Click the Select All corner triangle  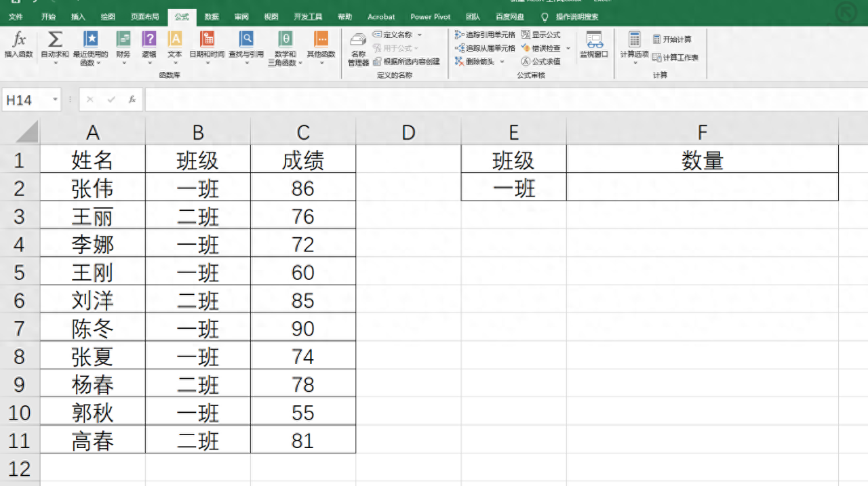[x=27, y=132]
